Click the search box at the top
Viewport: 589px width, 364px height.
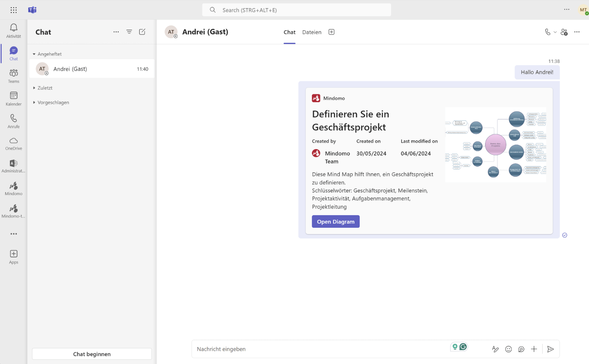[296, 10]
